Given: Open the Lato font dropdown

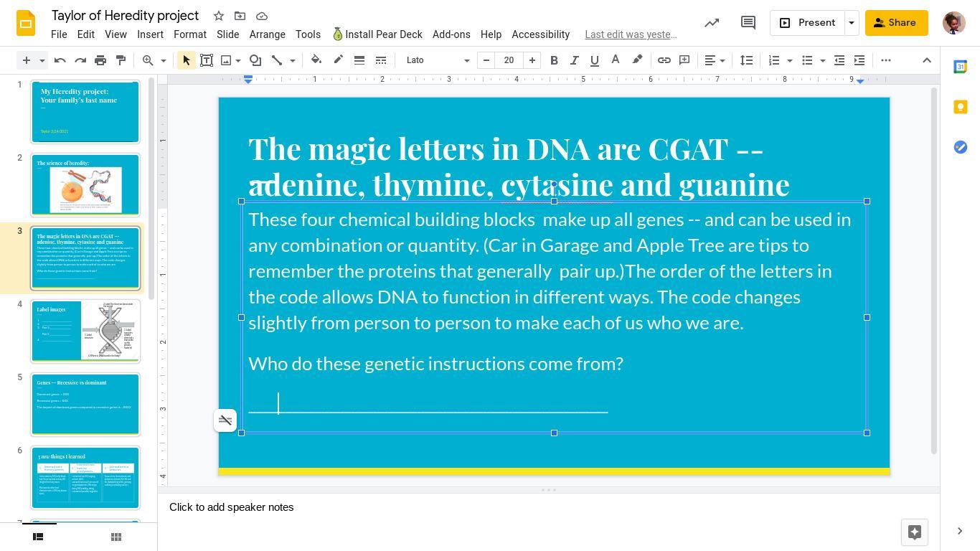Looking at the screenshot, I should (x=438, y=60).
